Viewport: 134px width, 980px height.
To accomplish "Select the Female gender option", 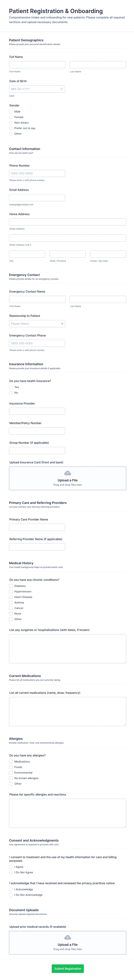I will coord(11,117).
